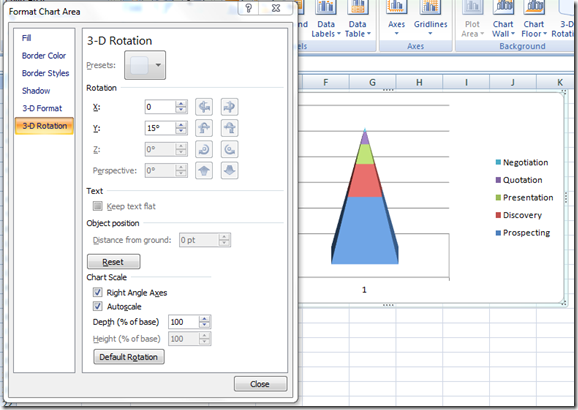Switch to the Border Color category
The width and height of the screenshot is (578, 410).
[x=44, y=56]
